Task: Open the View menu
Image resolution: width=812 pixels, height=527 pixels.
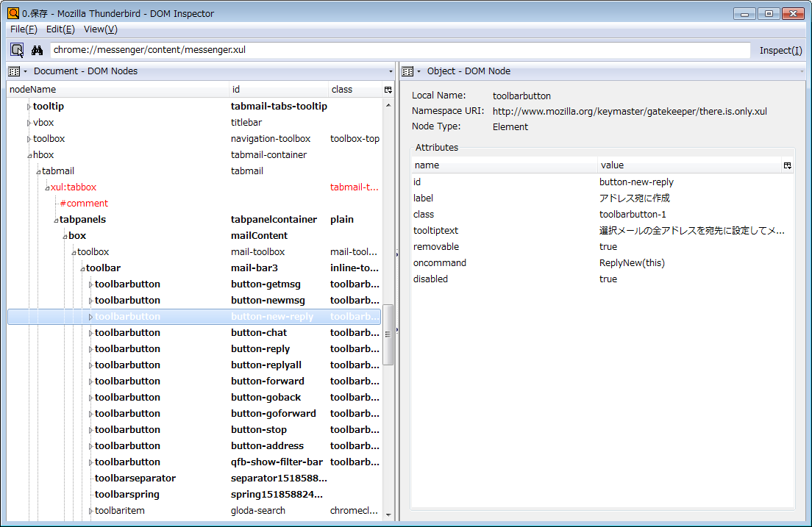Action: tap(101, 29)
